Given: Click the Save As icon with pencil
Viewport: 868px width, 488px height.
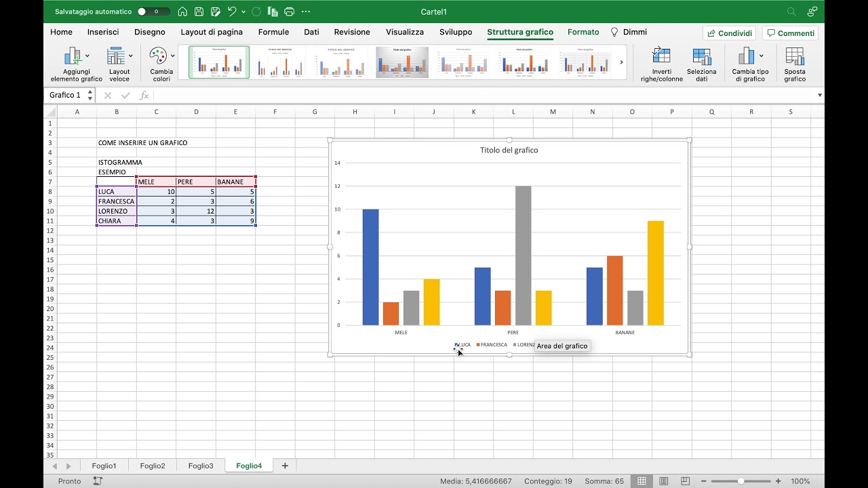Looking at the screenshot, I should (216, 12).
